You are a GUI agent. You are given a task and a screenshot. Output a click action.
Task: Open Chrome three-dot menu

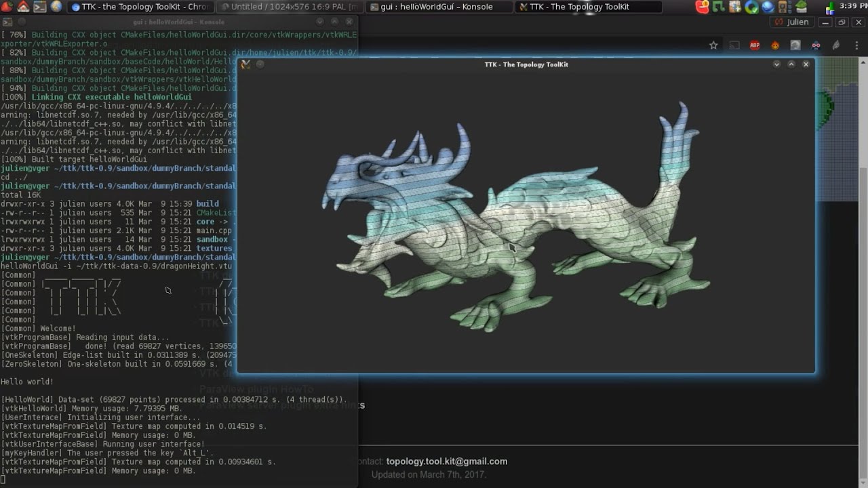[855, 45]
